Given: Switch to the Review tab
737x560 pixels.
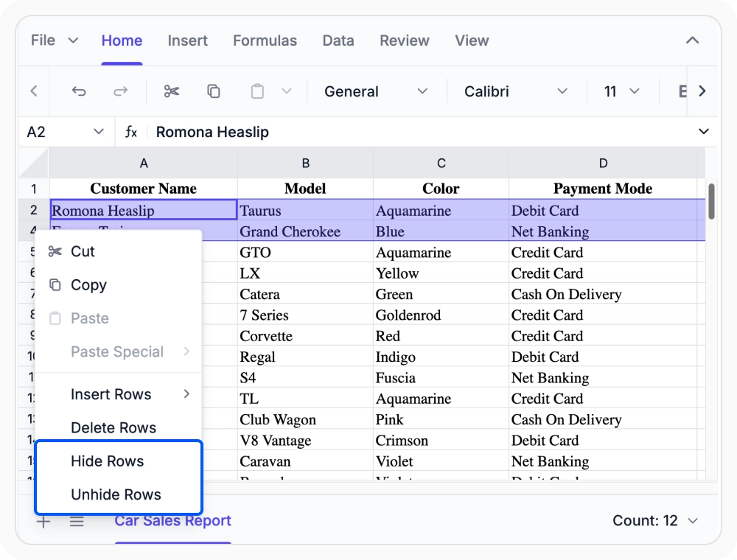Looking at the screenshot, I should (404, 41).
